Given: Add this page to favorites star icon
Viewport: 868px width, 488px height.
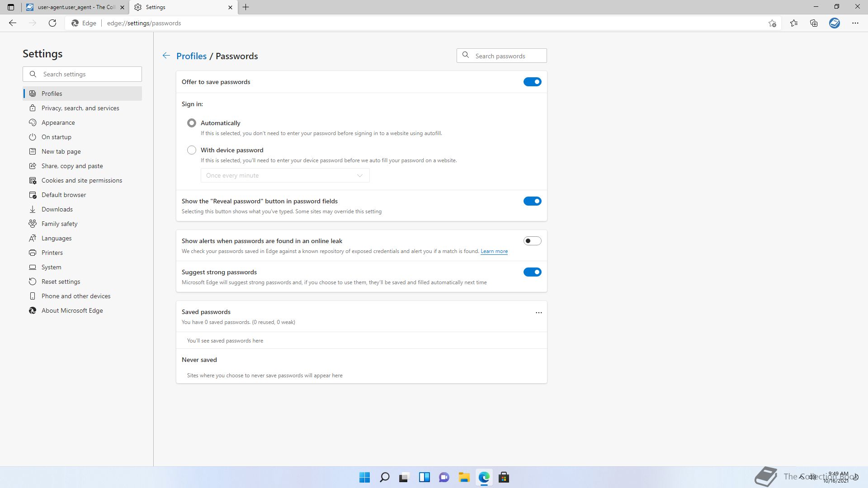Looking at the screenshot, I should (772, 23).
